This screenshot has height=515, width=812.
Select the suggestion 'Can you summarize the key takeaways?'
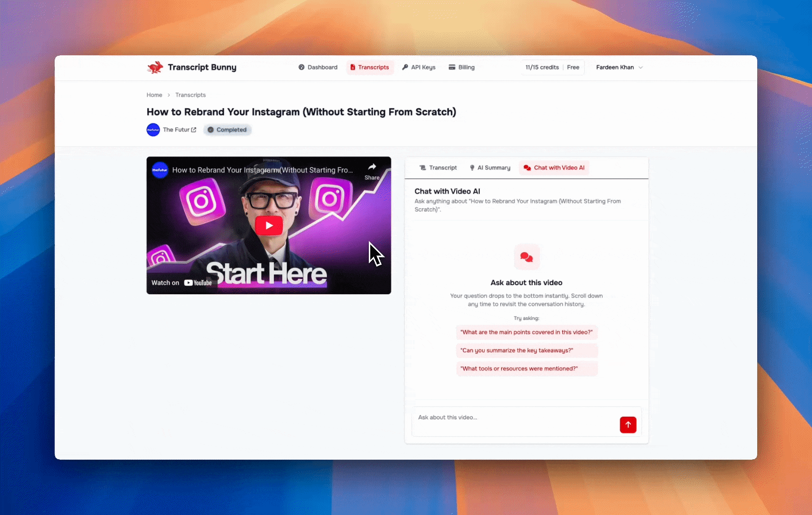(x=526, y=350)
